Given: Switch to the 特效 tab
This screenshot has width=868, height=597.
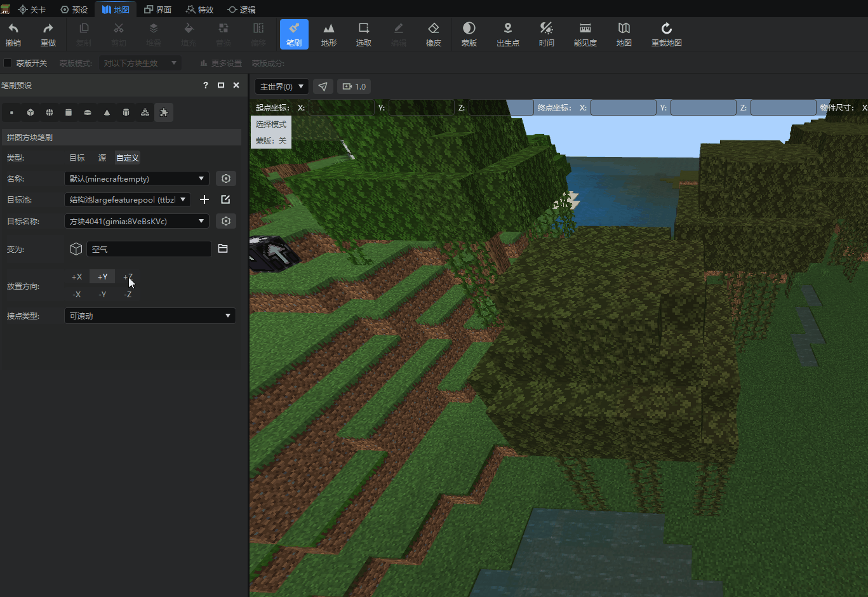Looking at the screenshot, I should coord(199,10).
